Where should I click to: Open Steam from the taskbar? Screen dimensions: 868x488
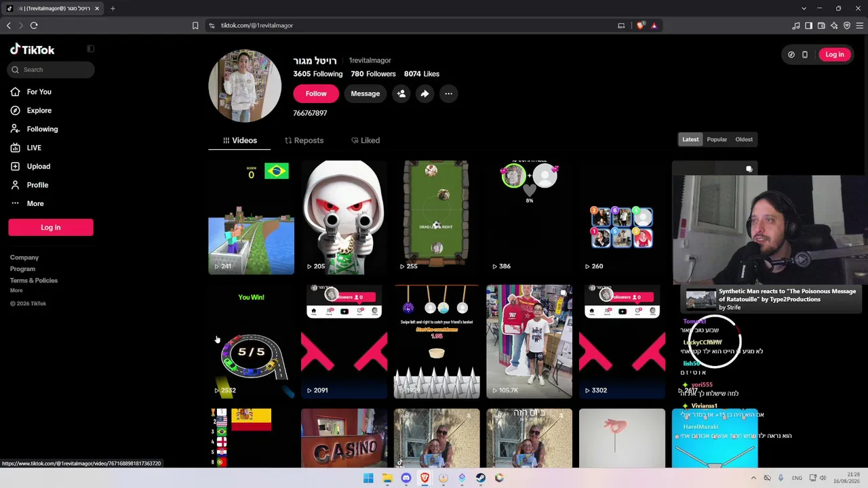coord(481,478)
